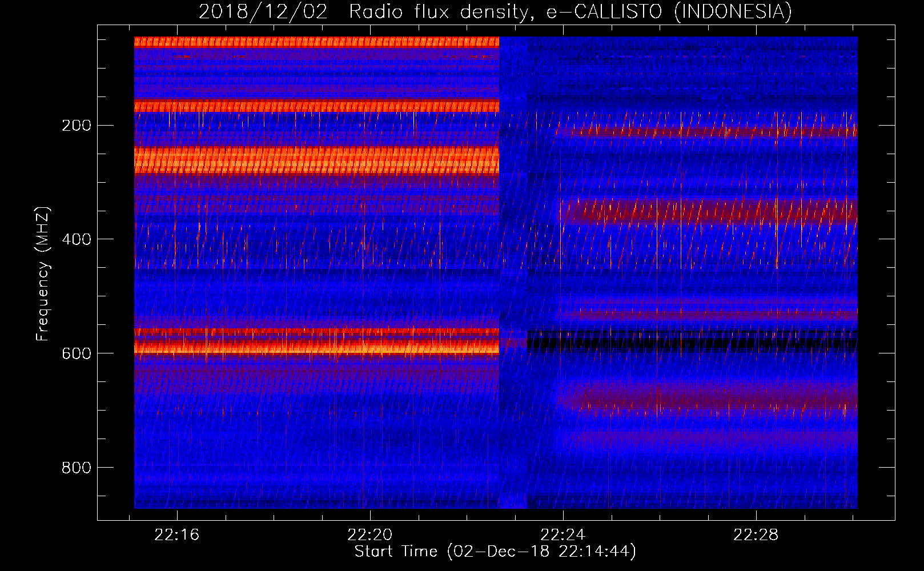924x571 pixels.
Task: Click the 'Frequency (MHZ)' y-axis label
Action: [x=43, y=274]
